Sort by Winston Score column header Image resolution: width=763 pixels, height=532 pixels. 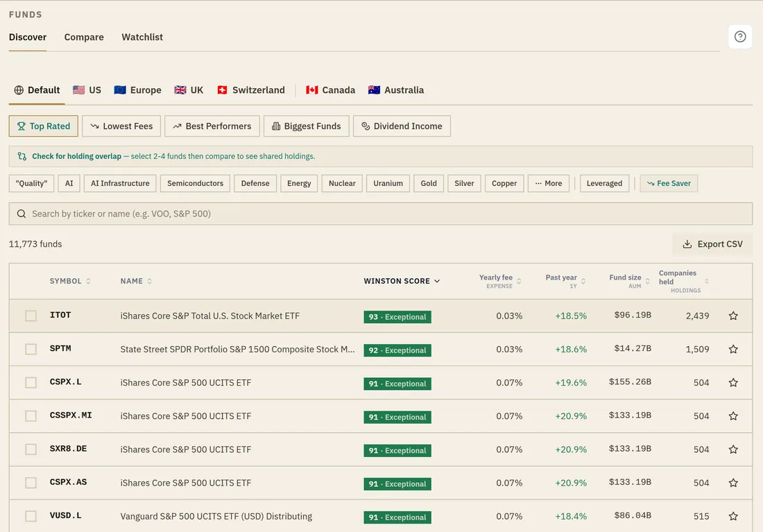tap(402, 281)
